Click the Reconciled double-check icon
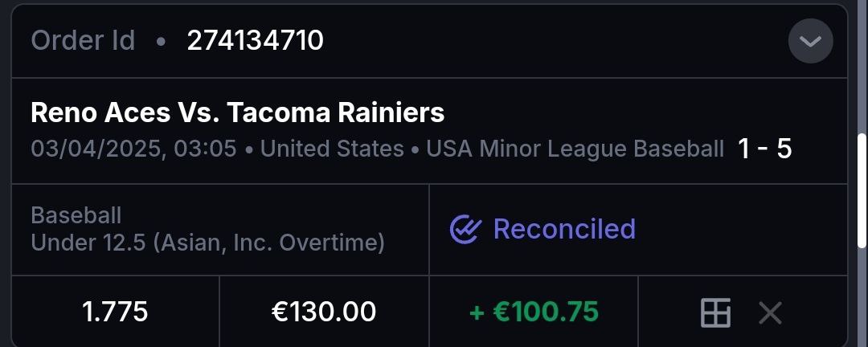Image resolution: width=868 pixels, height=347 pixels. [465, 230]
